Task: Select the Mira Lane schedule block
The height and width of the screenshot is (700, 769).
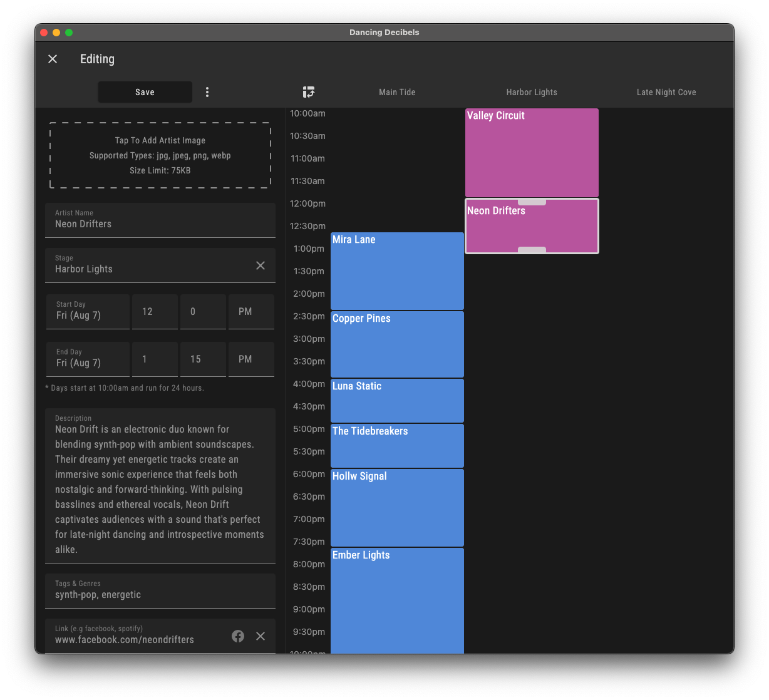Action: pos(397,270)
